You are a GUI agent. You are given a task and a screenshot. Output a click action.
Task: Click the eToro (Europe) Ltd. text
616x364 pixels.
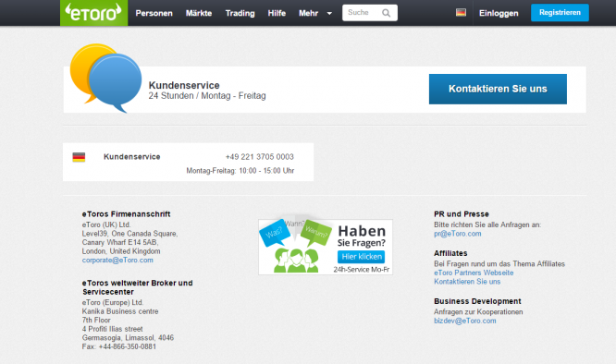(x=113, y=302)
